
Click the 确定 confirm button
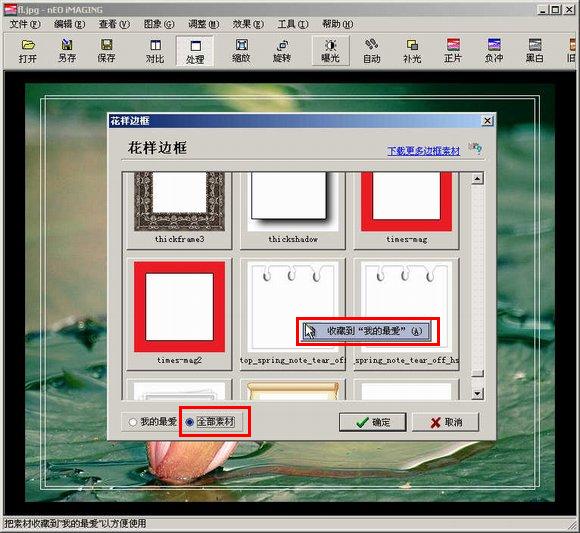click(372, 422)
